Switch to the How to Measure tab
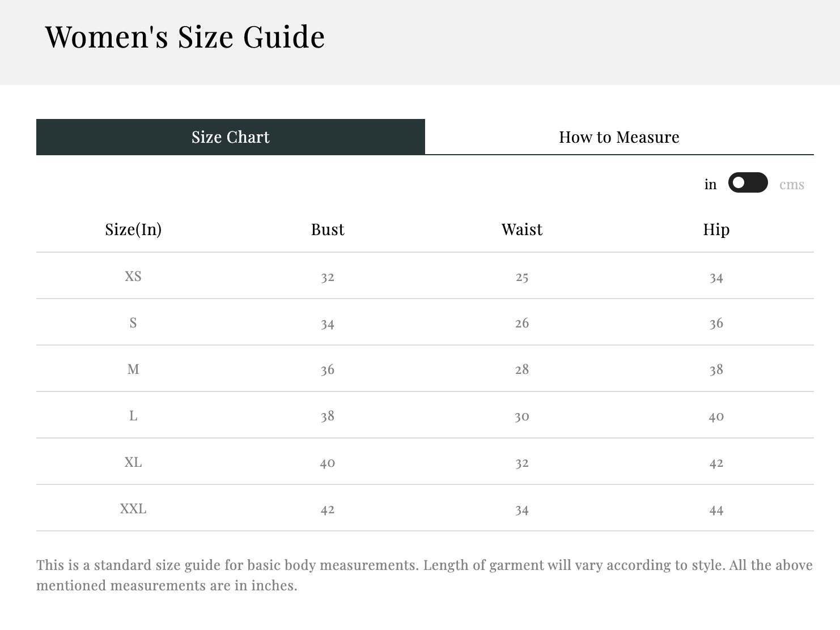 (x=619, y=137)
